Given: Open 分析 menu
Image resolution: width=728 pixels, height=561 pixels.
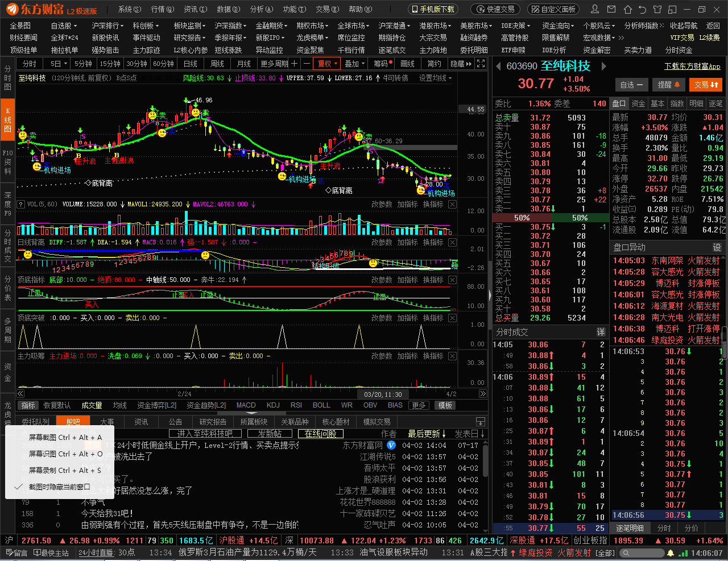Looking at the screenshot, I should point(262,9).
